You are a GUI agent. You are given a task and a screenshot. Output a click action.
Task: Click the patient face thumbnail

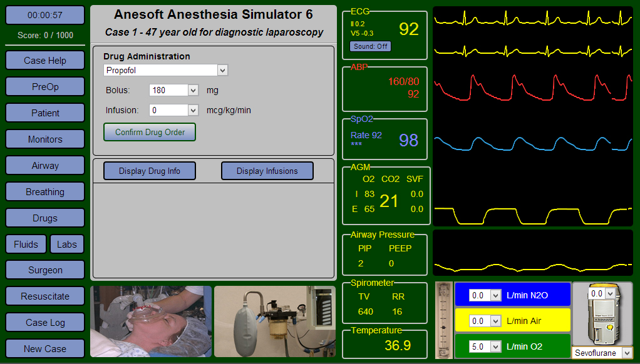pos(150,321)
